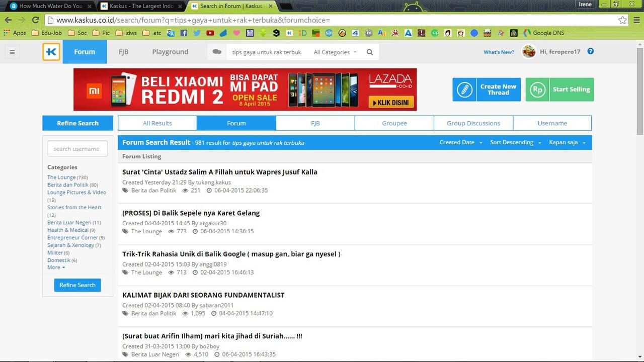This screenshot has width=644, height=362.
Task: Open the green 'ap' circle bookmark icon
Action: [435, 33]
